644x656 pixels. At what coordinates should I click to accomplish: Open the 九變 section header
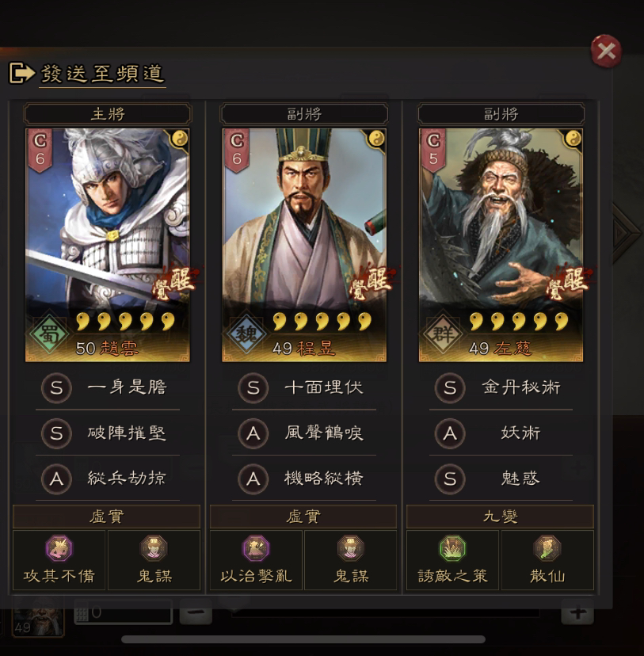tap(500, 517)
